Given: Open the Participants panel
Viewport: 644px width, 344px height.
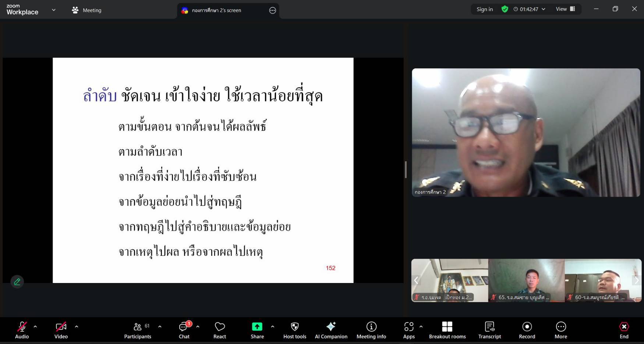Looking at the screenshot, I should [138, 330].
